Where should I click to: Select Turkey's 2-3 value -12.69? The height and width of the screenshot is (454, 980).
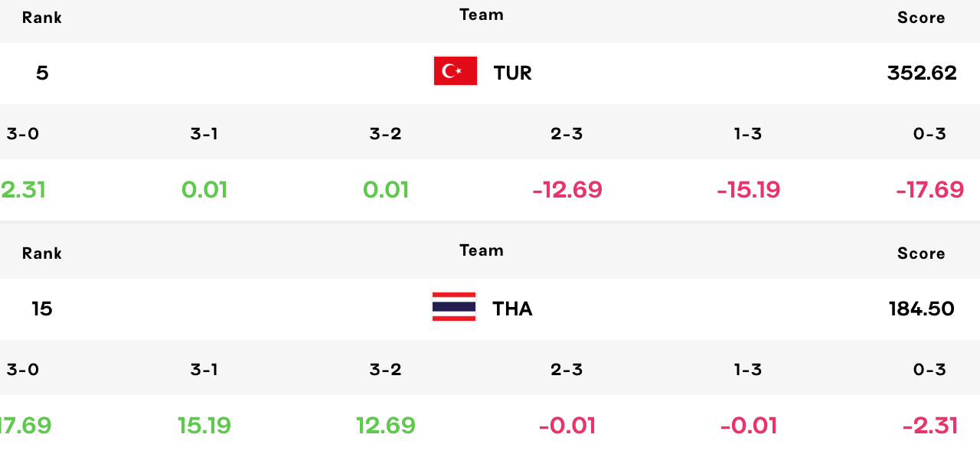[567, 190]
